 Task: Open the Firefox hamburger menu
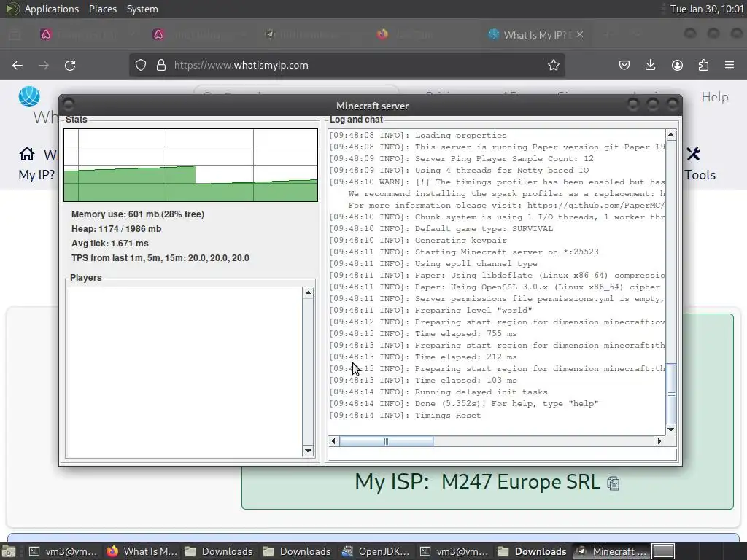coord(729,65)
